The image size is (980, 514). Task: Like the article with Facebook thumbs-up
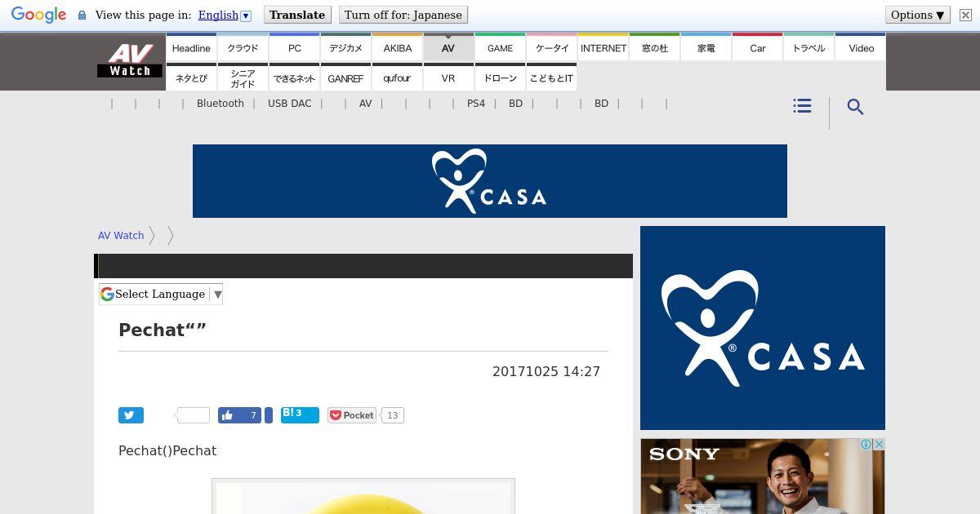pos(239,415)
